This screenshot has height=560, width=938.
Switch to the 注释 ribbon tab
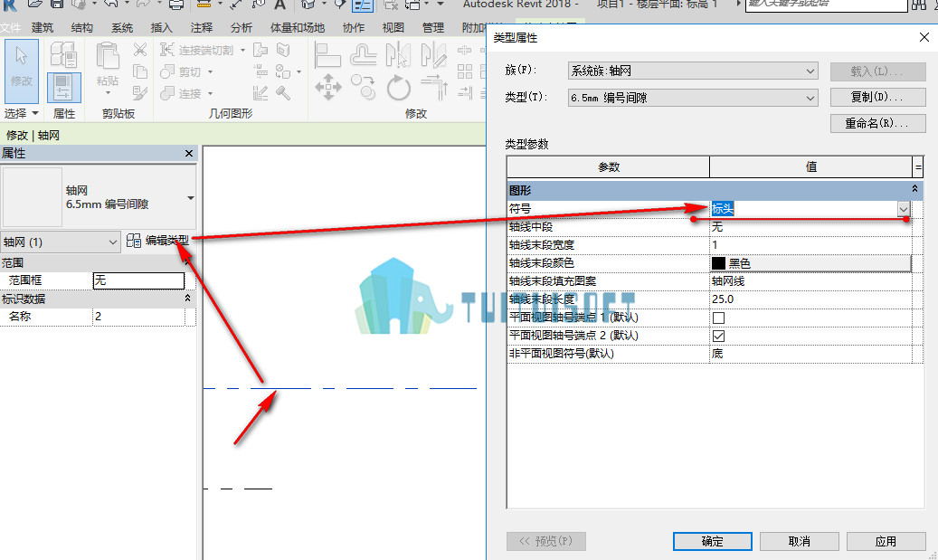point(201,27)
